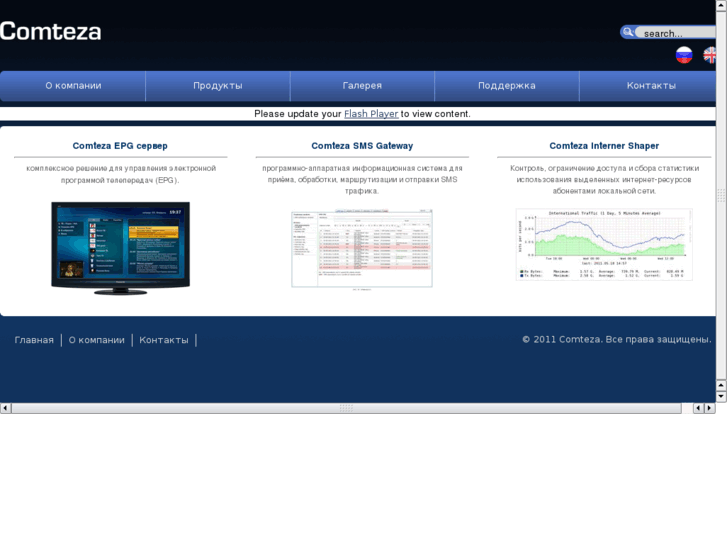Switch to Russian language flag
727x545 pixels.
click(x=684, y=55)
